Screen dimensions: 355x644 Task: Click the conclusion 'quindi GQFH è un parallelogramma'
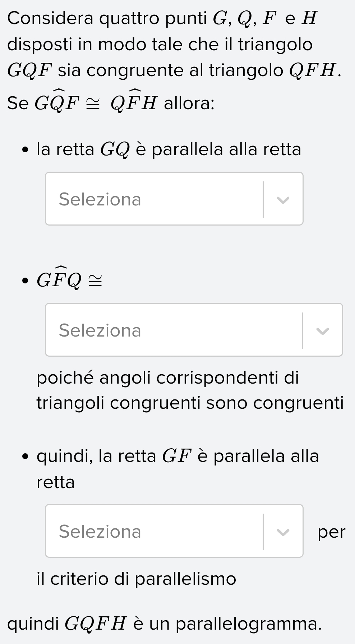(165, 624)
